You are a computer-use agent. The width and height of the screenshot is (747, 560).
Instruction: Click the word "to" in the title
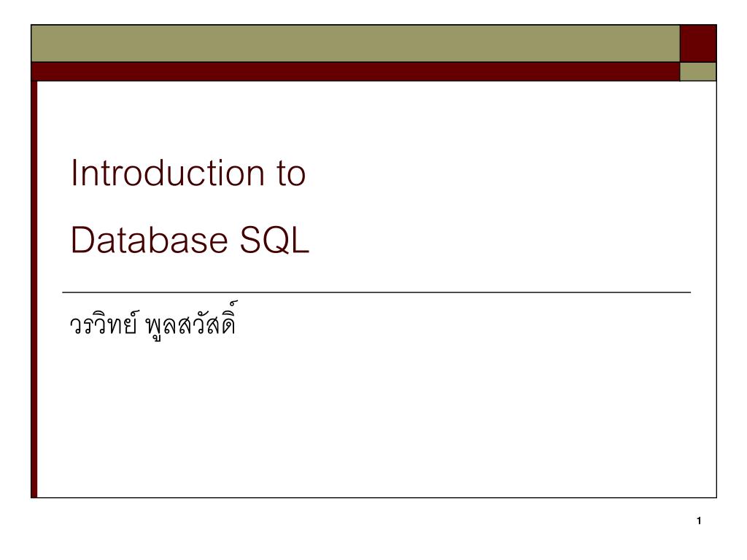291,174
